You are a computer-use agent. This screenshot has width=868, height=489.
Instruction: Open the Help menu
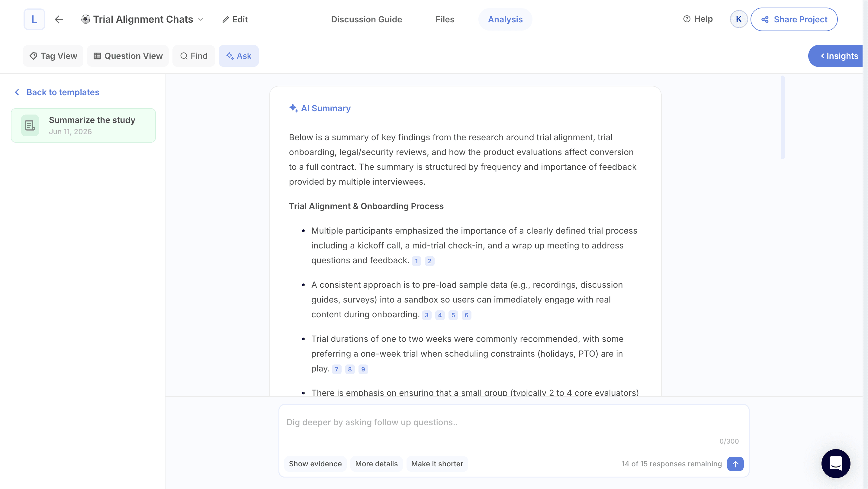coord(698,19)
